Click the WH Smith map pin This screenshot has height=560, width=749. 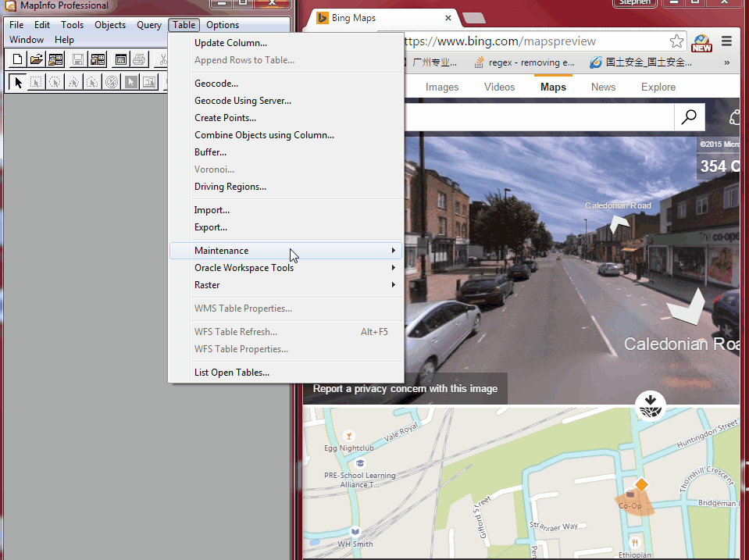click(355, 531)
